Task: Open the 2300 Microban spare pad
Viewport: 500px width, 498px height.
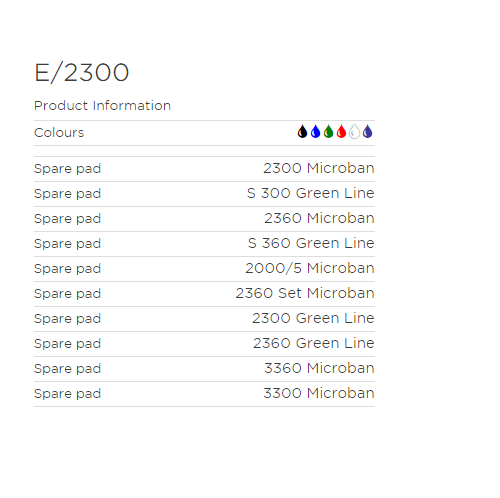Action: click(319, 168)
